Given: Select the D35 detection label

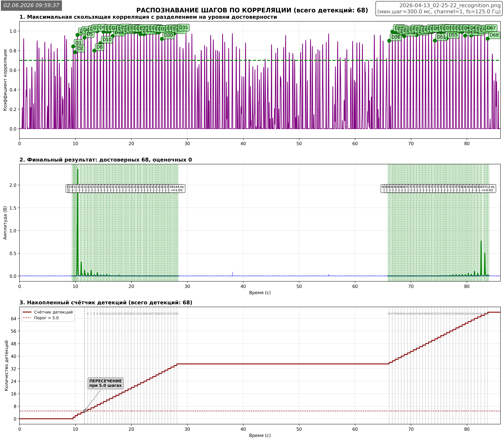Looking at the screenshot, I should pyautogui.click(x=183, y=28).
